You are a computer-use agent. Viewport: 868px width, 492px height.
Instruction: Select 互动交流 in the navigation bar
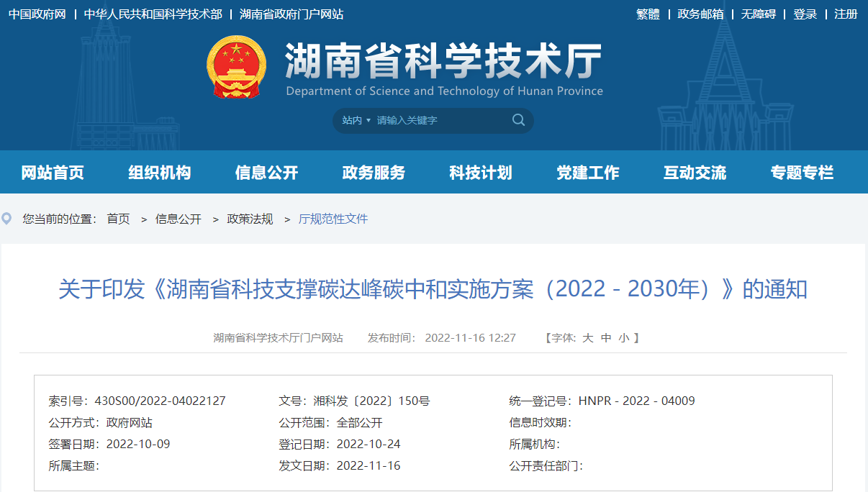pyautogui.click(x=695, y=173)
